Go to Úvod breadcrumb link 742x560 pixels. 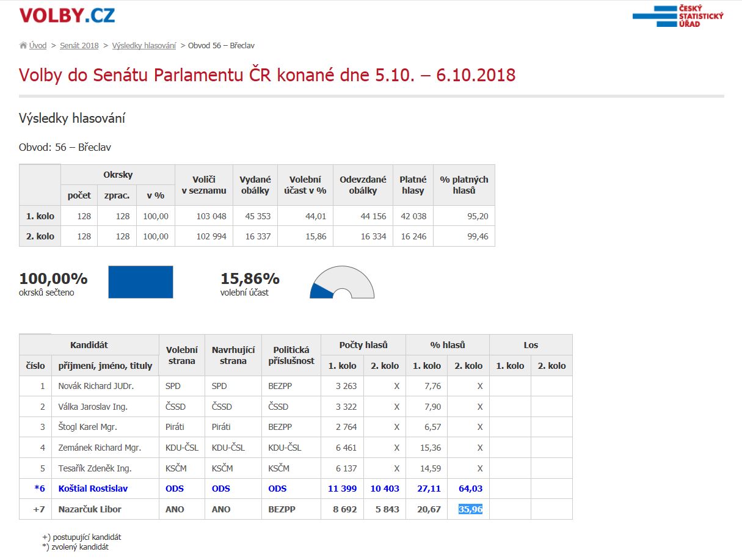[38, 46]
